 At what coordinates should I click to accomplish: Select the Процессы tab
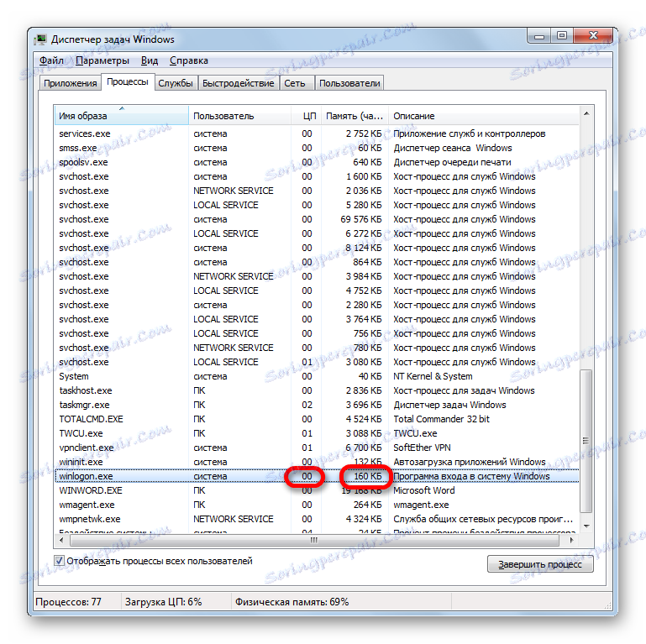click(x=128, y=81)
